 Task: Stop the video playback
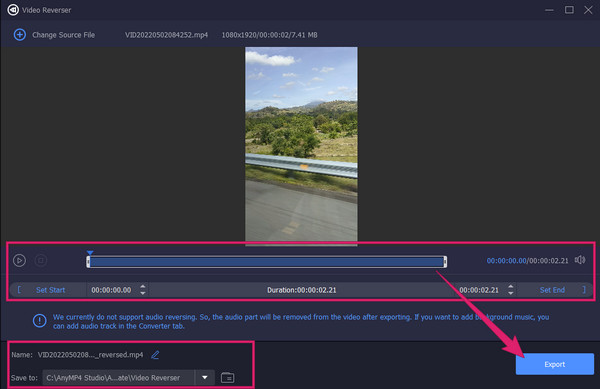pyautogui.click(x=41, y=260)
